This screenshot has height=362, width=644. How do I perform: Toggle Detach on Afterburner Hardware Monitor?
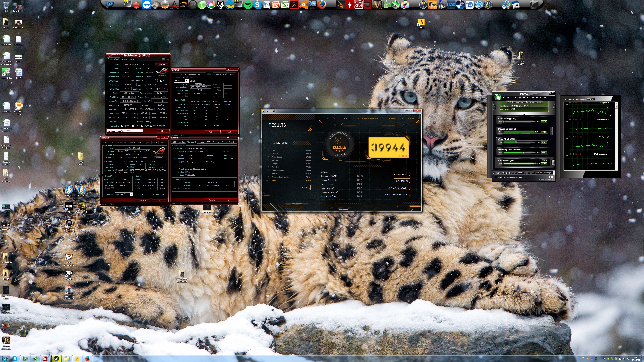(591, 99)
